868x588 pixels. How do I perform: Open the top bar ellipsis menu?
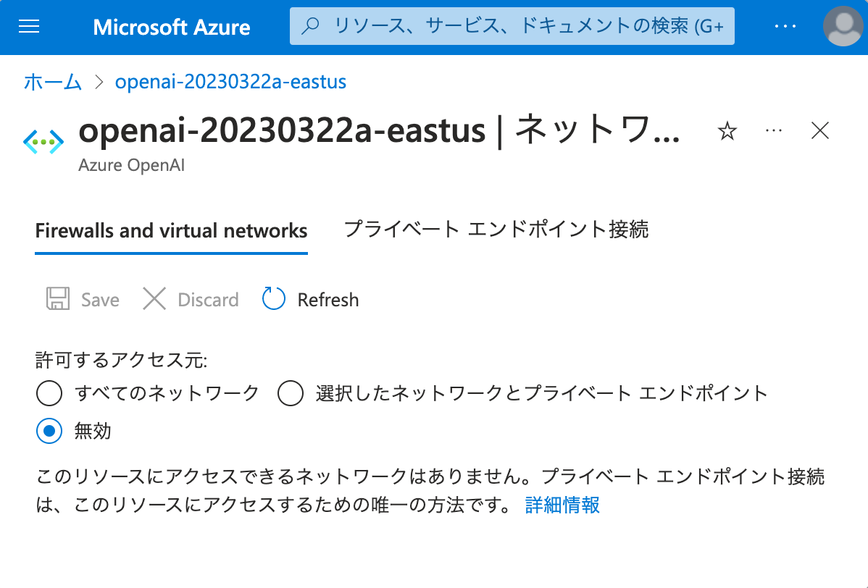tap(785, 26)
